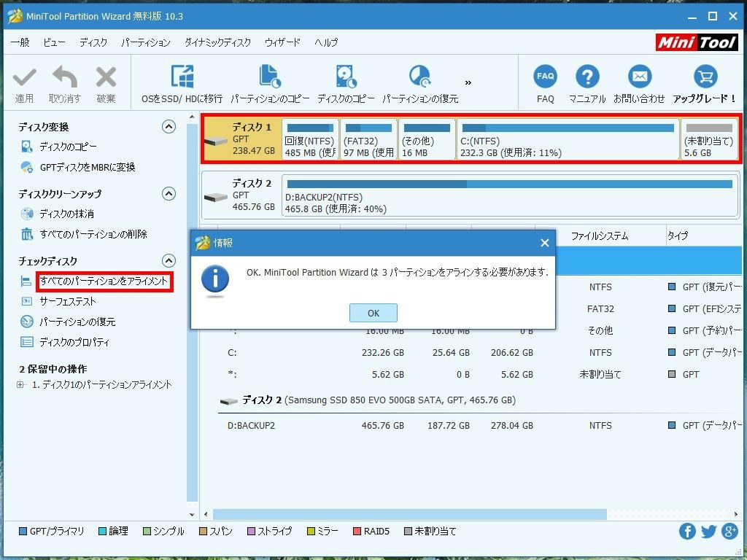This screenshot has width=747, height=560.
Task: Open the ウィザード menu
Action: [282, 42]
